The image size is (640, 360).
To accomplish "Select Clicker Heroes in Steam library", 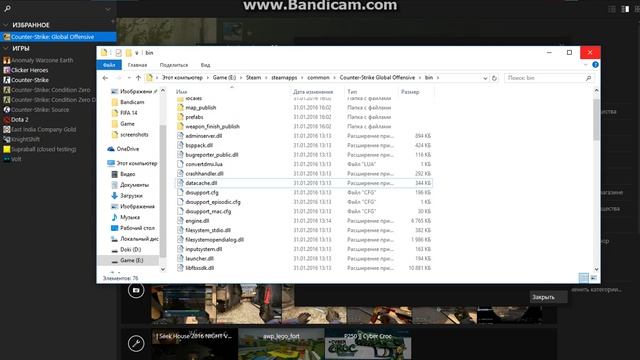I will coord(29,70).
